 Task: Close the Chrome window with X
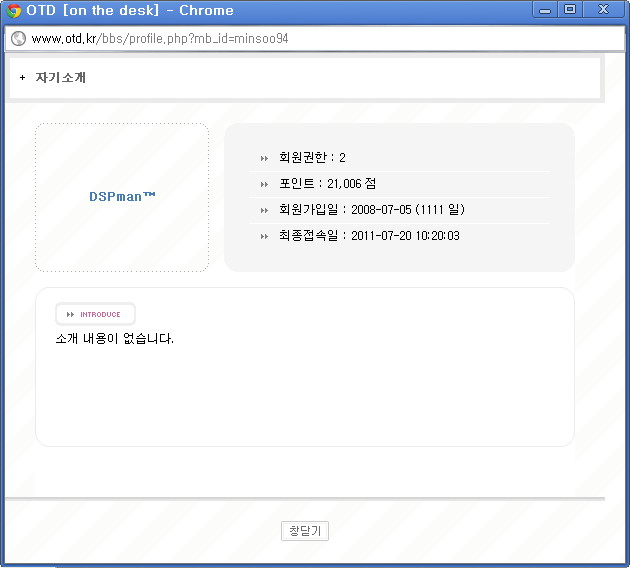click(x=603, y=10)
